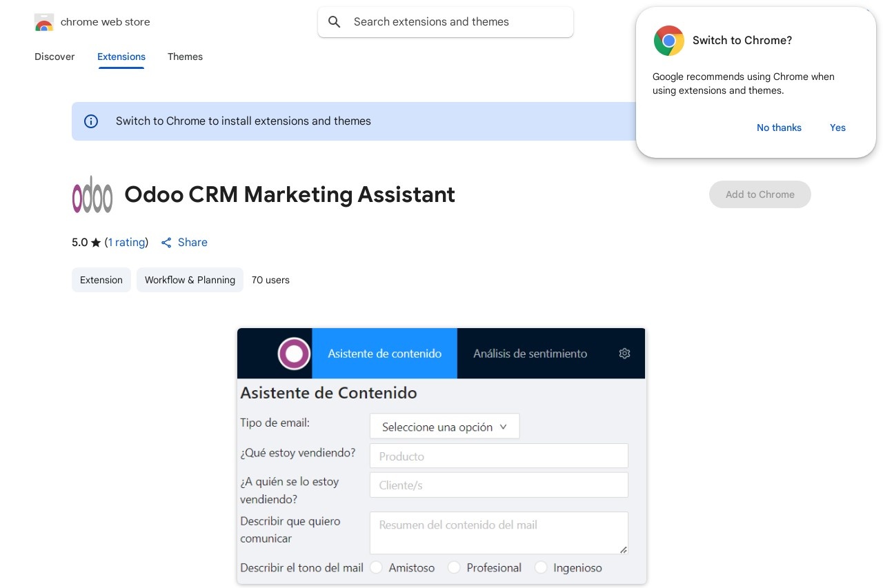Image resolution: width=883 pixels, height=588 pixels.
Task: Click the Resumen del contenido del mail textarea
Action: click(x=499, y=533)
